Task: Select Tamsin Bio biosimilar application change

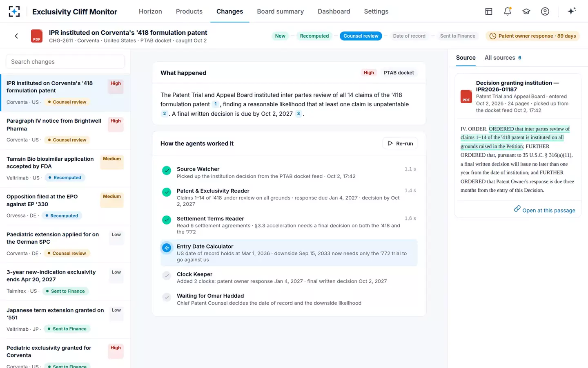Action: coord(65,168)
